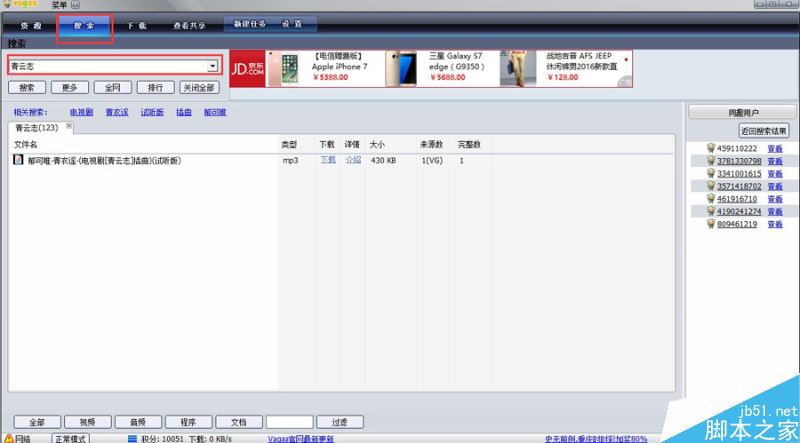This screenshot has width=800, height=443.
Task: Close the 青云志(123) results tab
Action: coord(69,126)
